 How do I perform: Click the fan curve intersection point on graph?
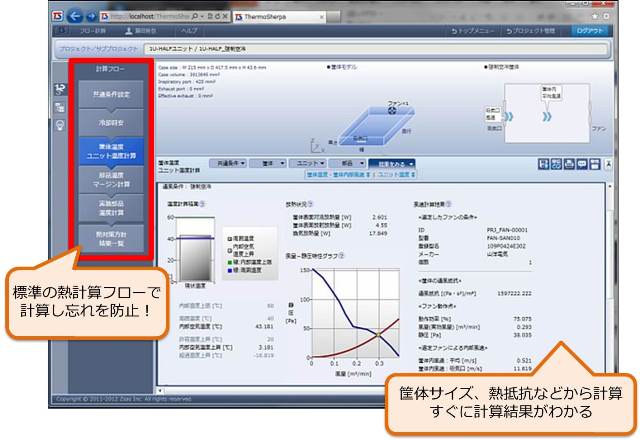tap(378, 335)
